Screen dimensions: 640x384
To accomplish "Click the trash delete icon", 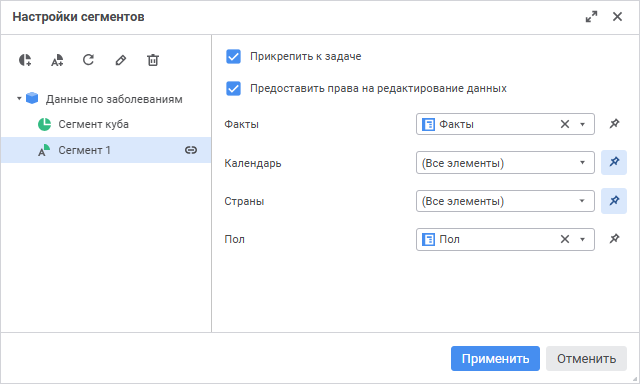I will coord(153,60).
